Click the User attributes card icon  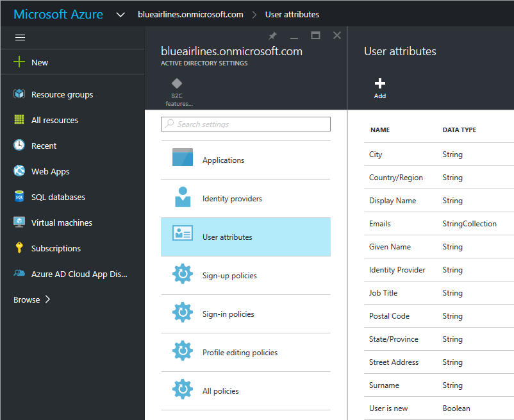183,233
